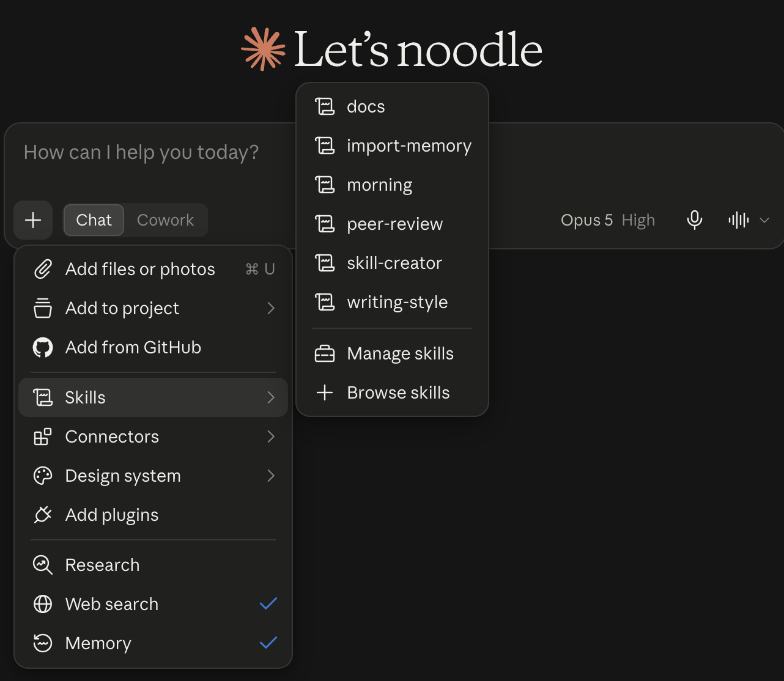The image size is (784, 681).
Task: Click the docs skill name
Action: click(x=366, y=106)
